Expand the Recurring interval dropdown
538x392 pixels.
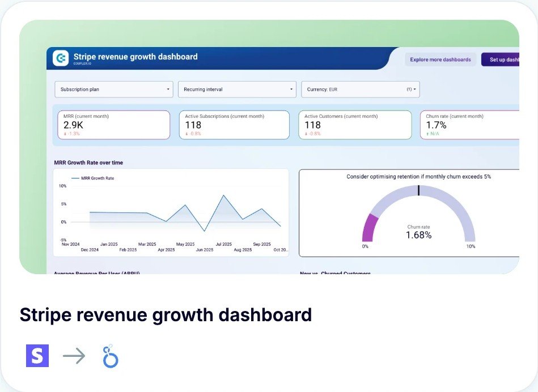pos(237,90)
